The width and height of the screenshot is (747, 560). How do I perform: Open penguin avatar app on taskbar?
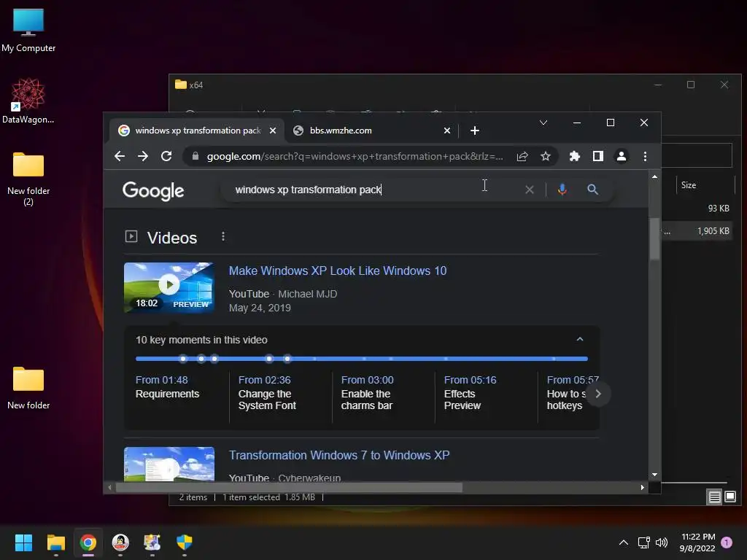(120, 542)
